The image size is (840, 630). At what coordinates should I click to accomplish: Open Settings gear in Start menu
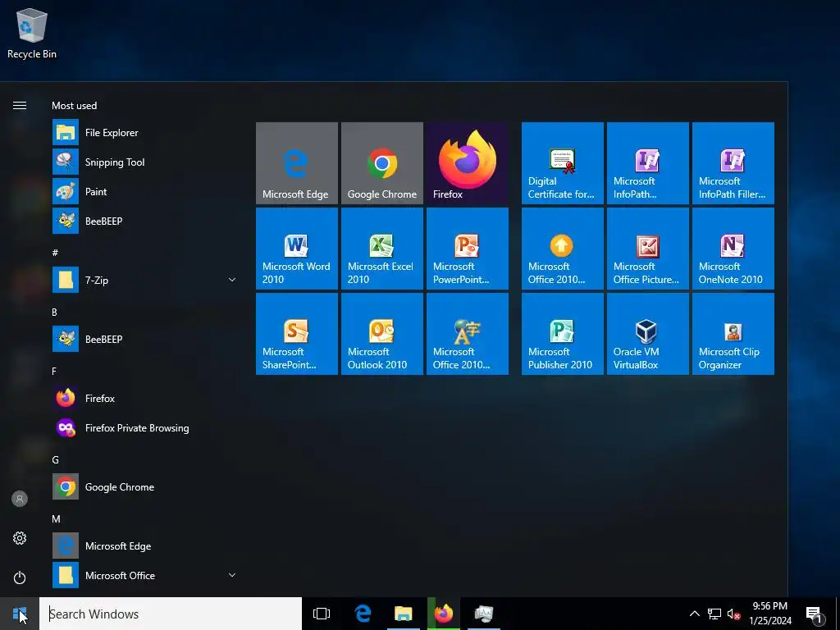20,538
